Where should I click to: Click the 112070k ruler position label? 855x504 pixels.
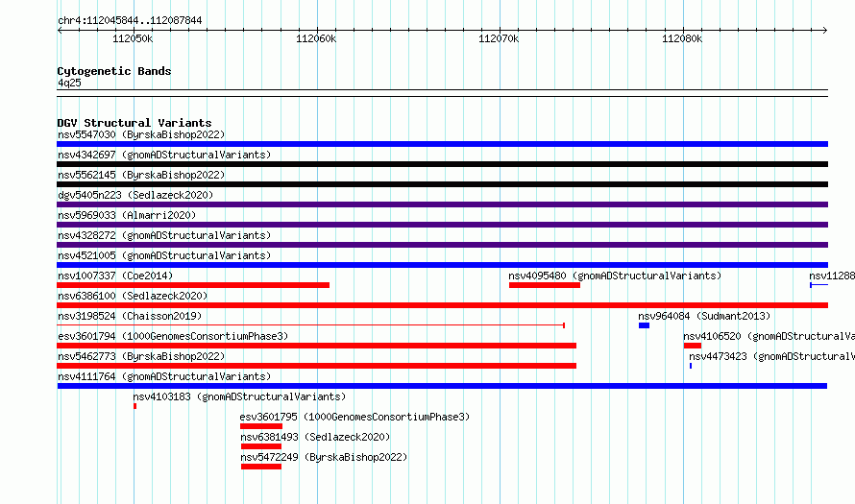point(499,38)
